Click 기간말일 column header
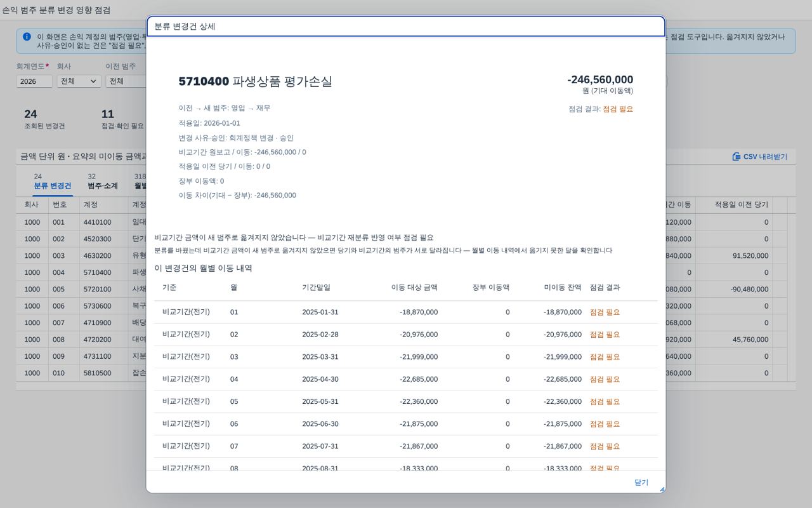812x508 pixels. (316, 288)
